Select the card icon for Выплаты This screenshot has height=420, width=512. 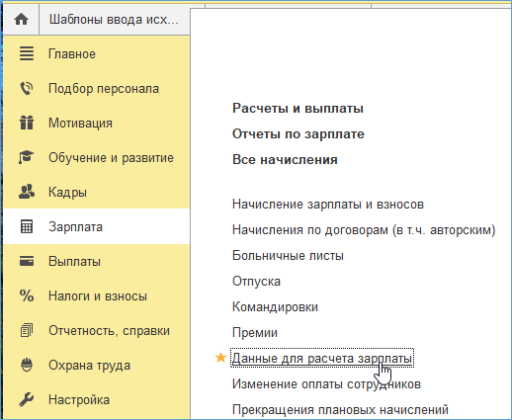point(27,261)
